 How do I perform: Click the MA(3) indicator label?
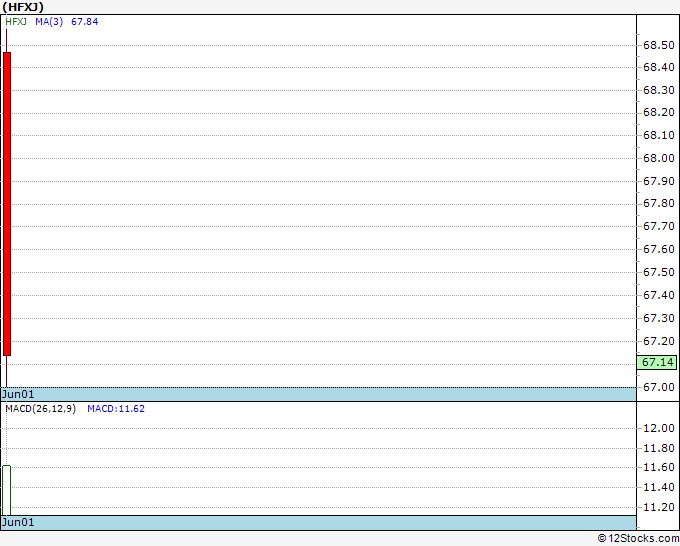click(49, 22)
